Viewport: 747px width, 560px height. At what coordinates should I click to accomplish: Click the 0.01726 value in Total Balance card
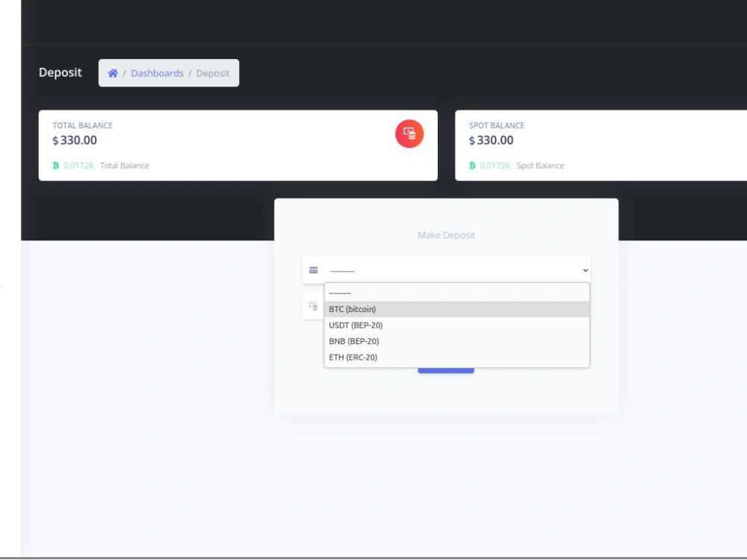78,166
